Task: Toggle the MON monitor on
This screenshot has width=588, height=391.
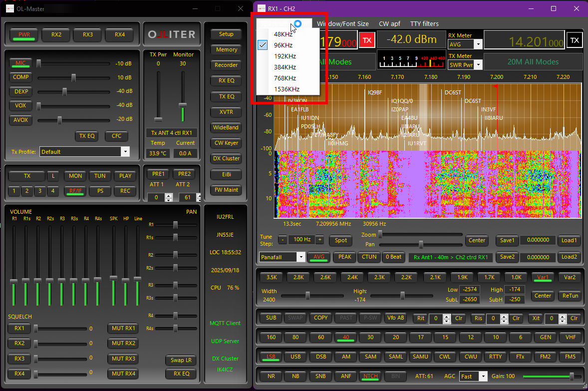Action: (74, 176)
